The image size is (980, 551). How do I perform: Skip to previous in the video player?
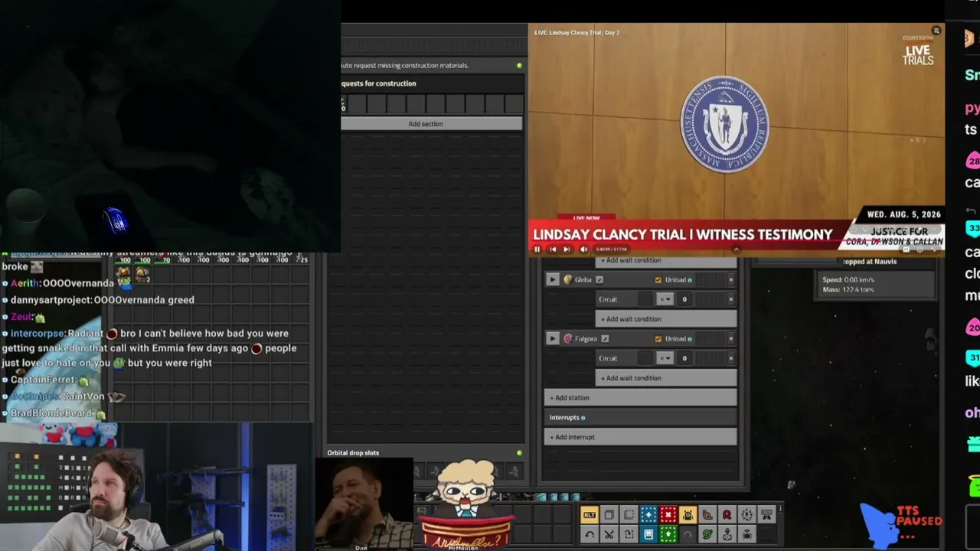pos(553,249)
